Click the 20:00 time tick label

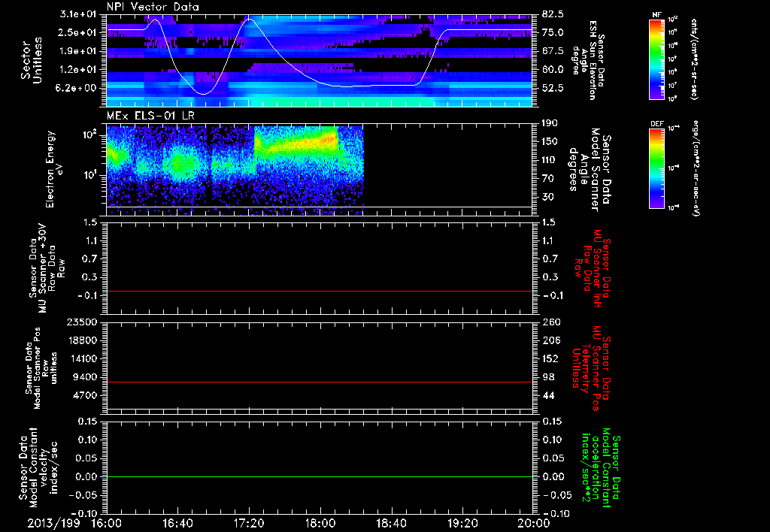coord(534,523)
